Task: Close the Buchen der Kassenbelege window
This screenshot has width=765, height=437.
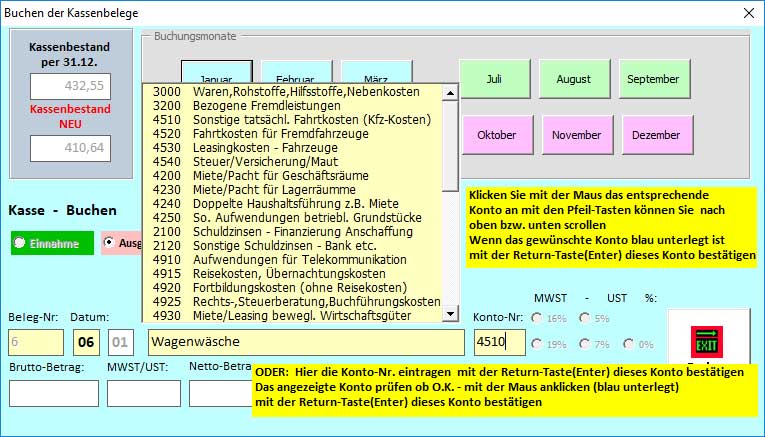Action: click(x=748, y=13)
